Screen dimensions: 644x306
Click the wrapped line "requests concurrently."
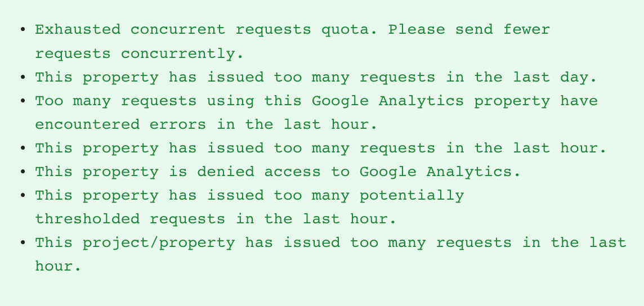tap(139, 53)
